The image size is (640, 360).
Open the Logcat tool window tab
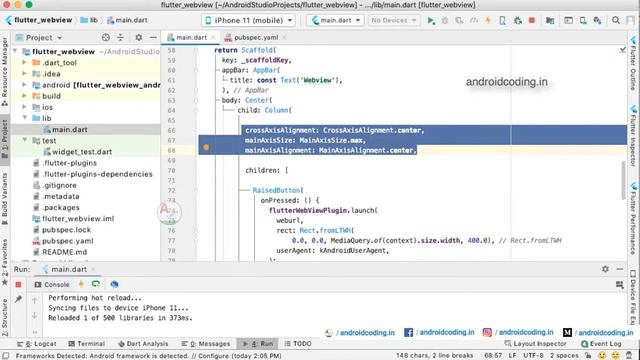pos(37,344)
